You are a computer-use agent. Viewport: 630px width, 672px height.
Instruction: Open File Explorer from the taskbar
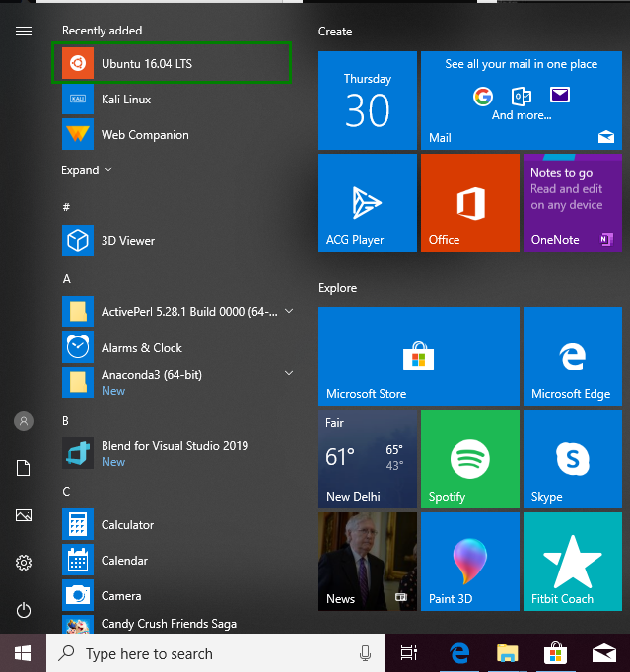(x=508, y=653)
